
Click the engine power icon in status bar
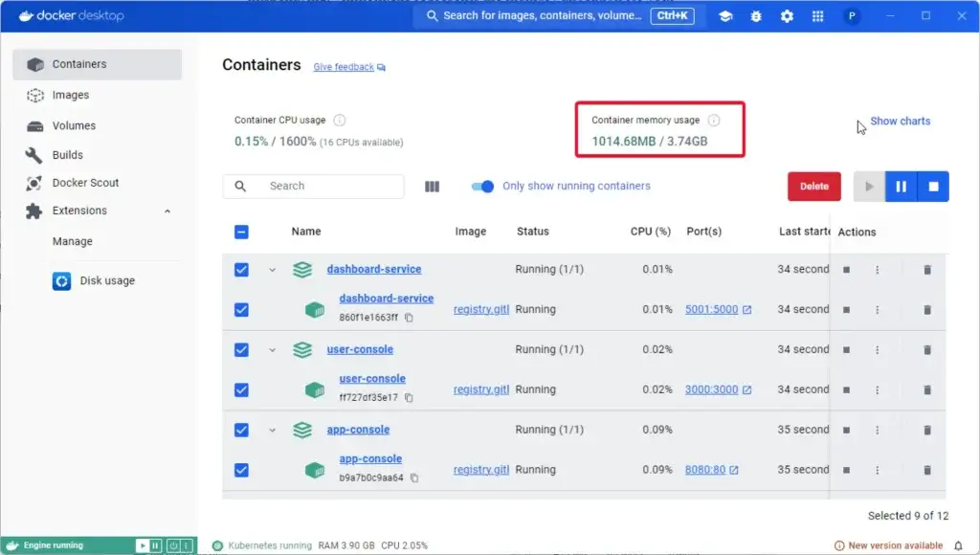pyautogui.click(x=173, y=545)
